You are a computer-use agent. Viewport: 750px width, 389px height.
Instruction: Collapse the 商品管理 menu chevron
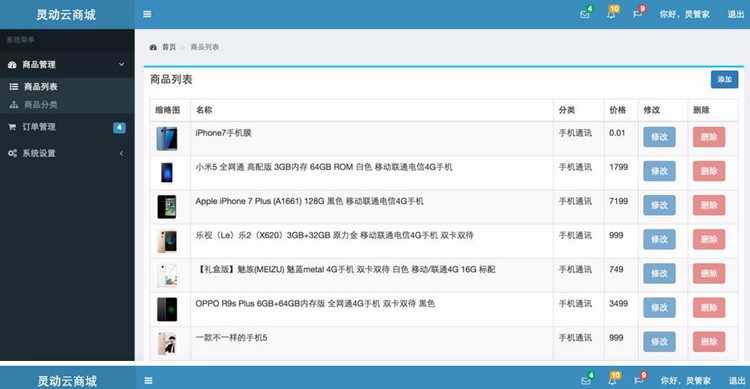point(121,64)
